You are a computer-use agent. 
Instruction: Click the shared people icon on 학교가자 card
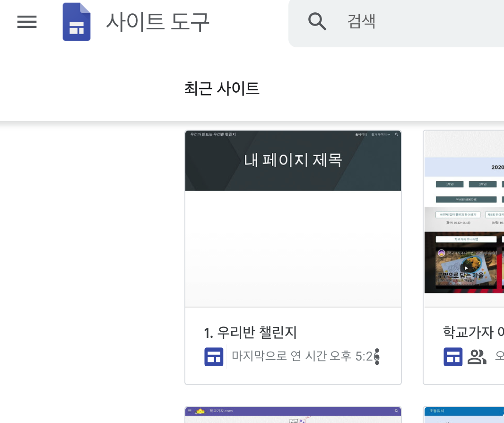[477, 357]
